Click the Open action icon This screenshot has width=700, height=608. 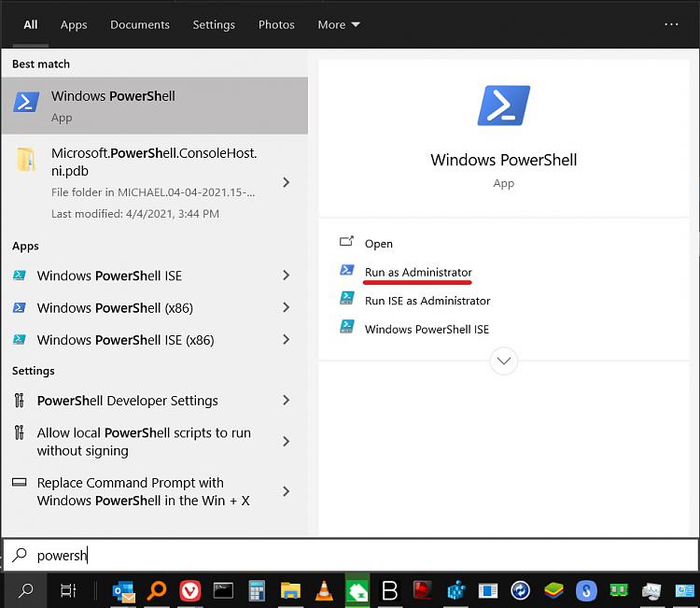(346, 242)
